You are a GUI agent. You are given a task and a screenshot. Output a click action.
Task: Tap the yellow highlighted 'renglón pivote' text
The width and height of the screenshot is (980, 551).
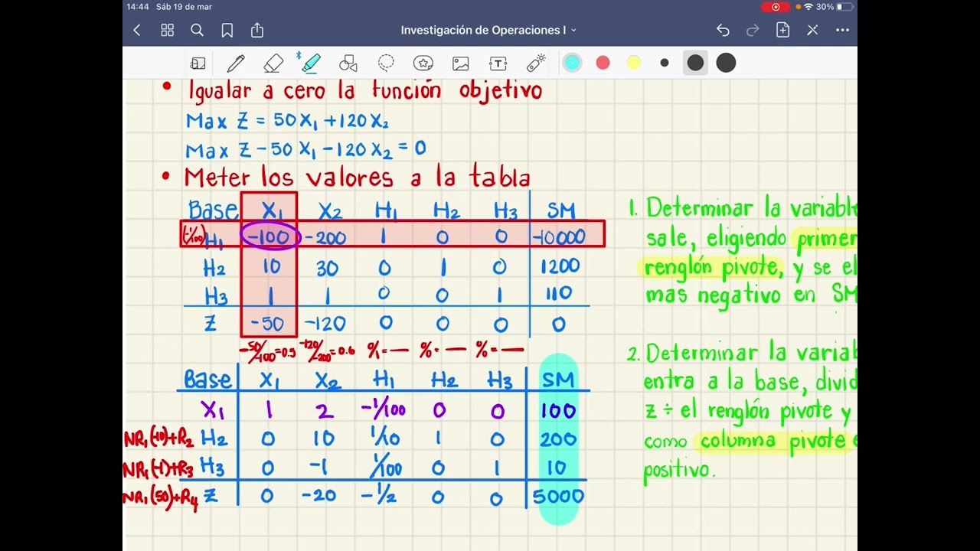714,267
